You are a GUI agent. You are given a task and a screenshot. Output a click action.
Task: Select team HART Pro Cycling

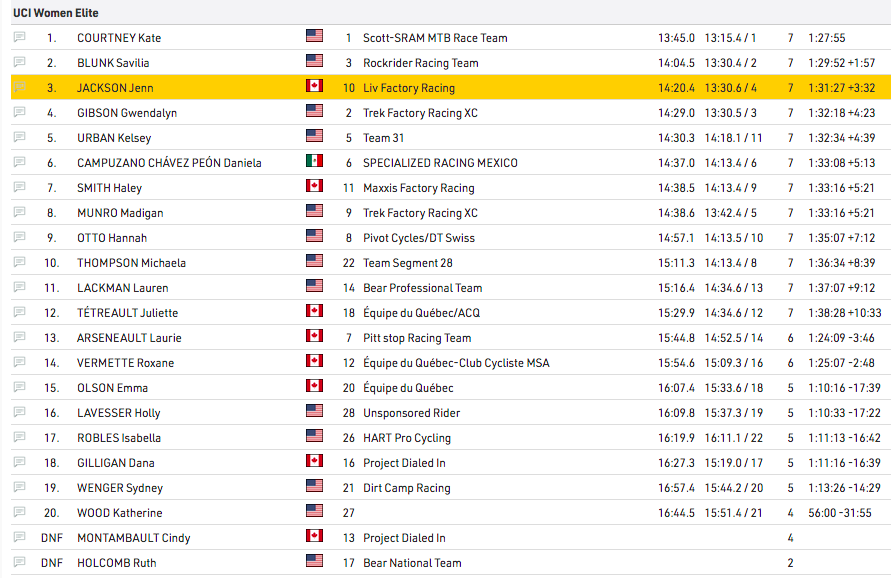coord(407,438)
